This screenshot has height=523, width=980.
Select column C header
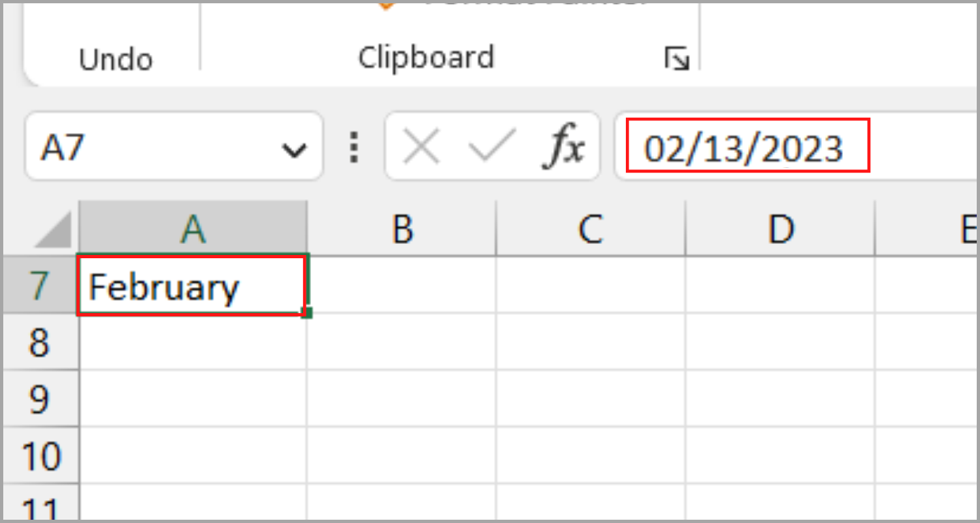tap(590, 228)
